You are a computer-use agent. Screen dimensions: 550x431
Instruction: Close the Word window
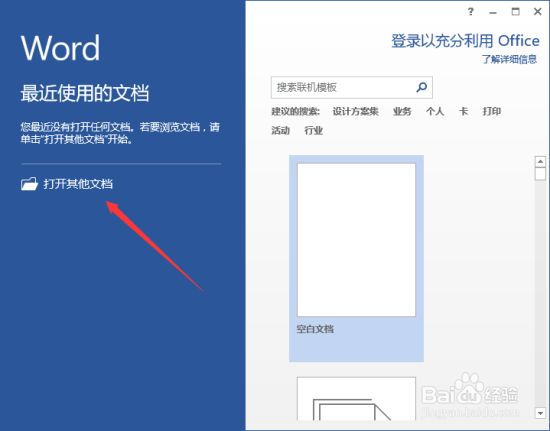pyautogui.click(x=538, y=12)
